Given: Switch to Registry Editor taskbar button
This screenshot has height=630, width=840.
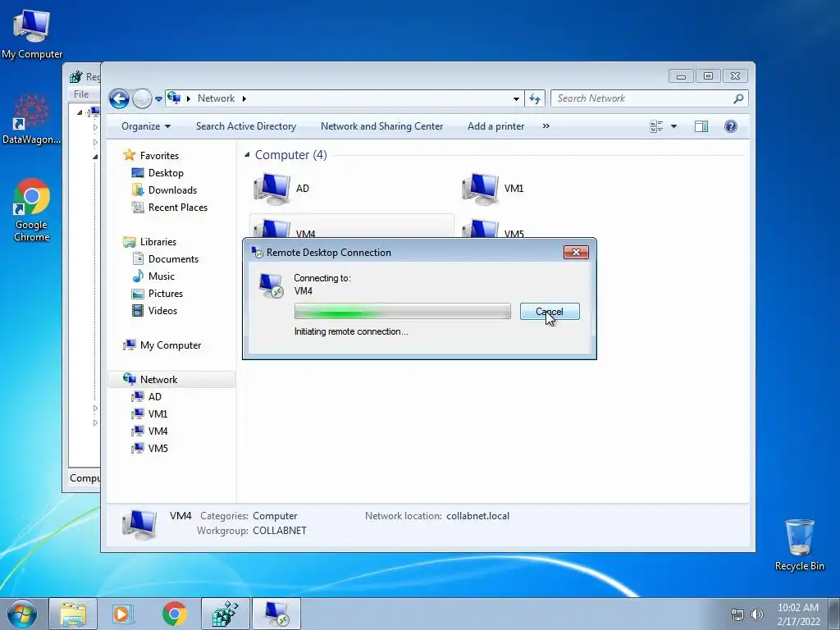Looking at the screenshot, I should click(226, 614).
